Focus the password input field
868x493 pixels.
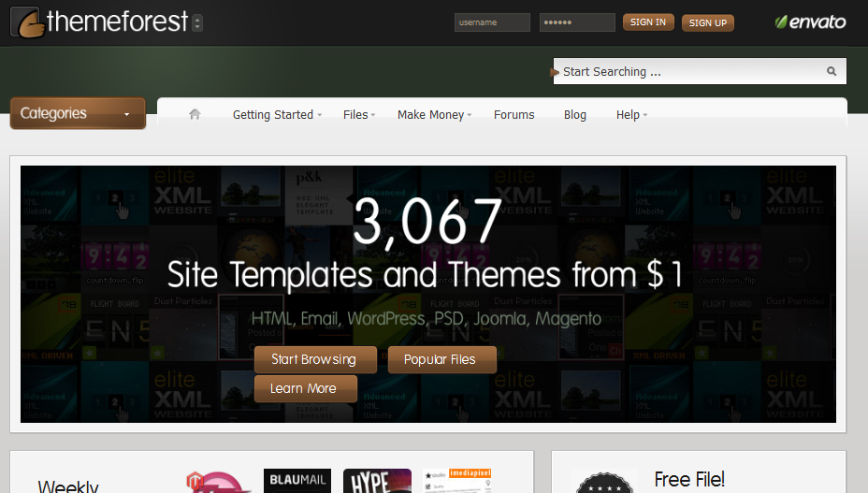pyautogui.click(x=577, y=22)
